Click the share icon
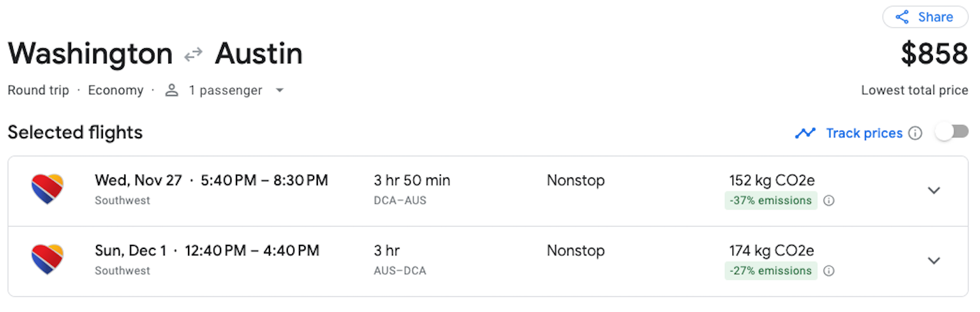This screenshot has height=312, width=980. click(902, 17)
